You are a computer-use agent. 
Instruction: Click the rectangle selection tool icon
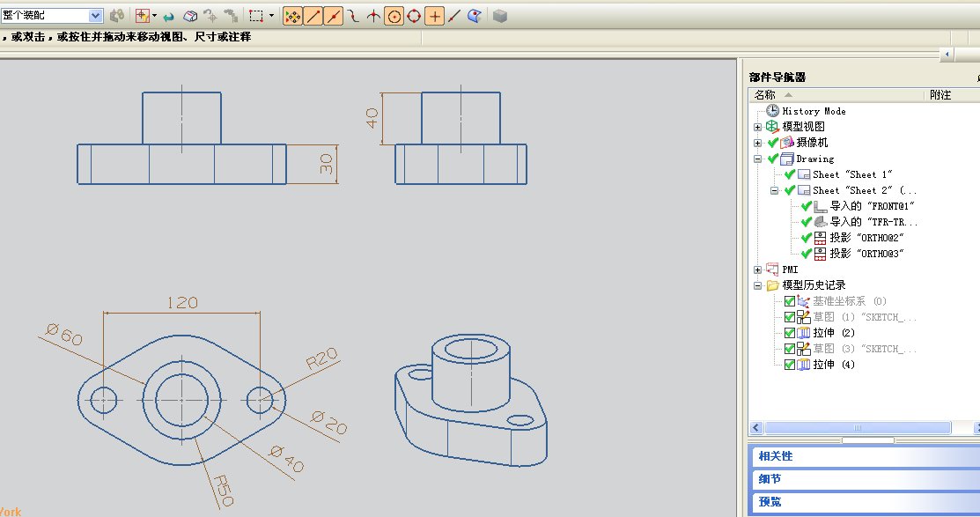tap(256, 16)
